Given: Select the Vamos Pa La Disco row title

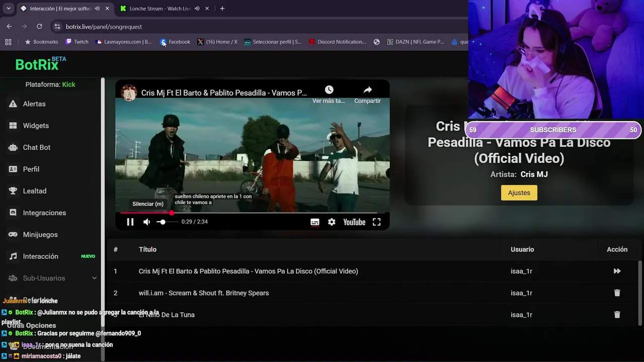Looking at the screenshot, I should pyautogui.click(x=249, y=271).
